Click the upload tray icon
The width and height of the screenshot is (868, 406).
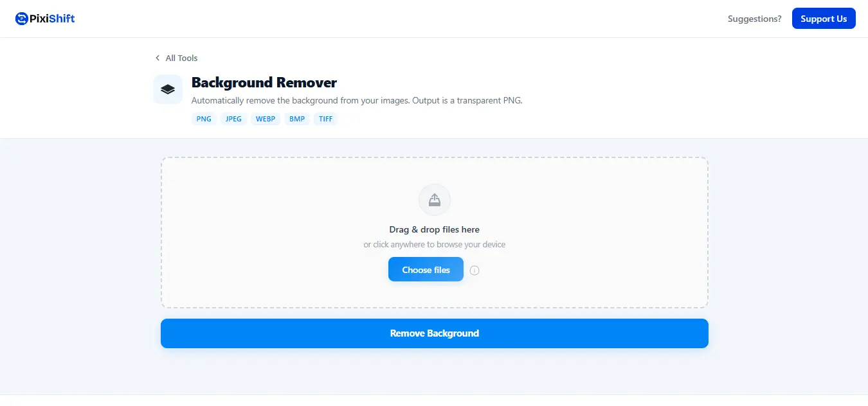(x=435, y=200)
